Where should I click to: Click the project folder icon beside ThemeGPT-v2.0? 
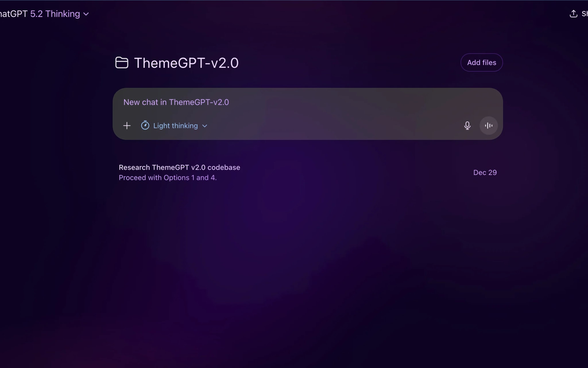[121, 63]
